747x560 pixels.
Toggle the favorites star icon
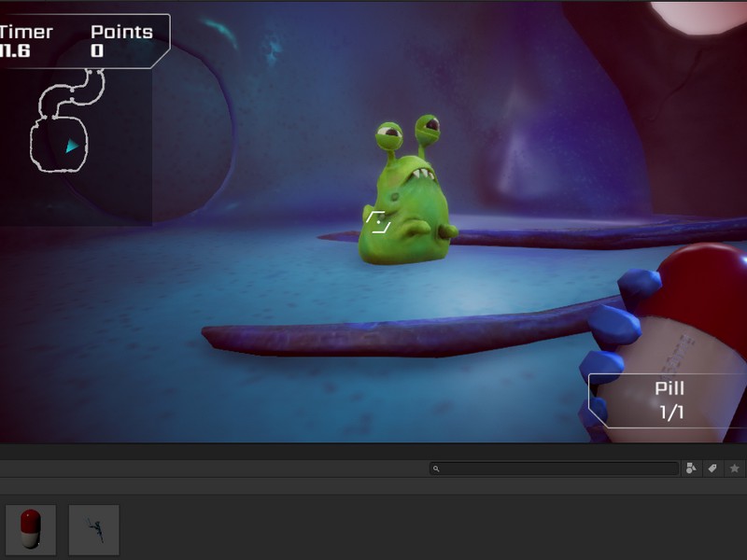(734, 469)
